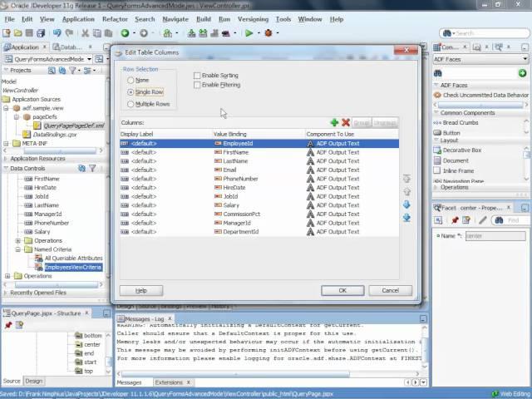The image size is (532, 399).
Task: Expand the Recently Opened Files section
Action: pos(5,293)
